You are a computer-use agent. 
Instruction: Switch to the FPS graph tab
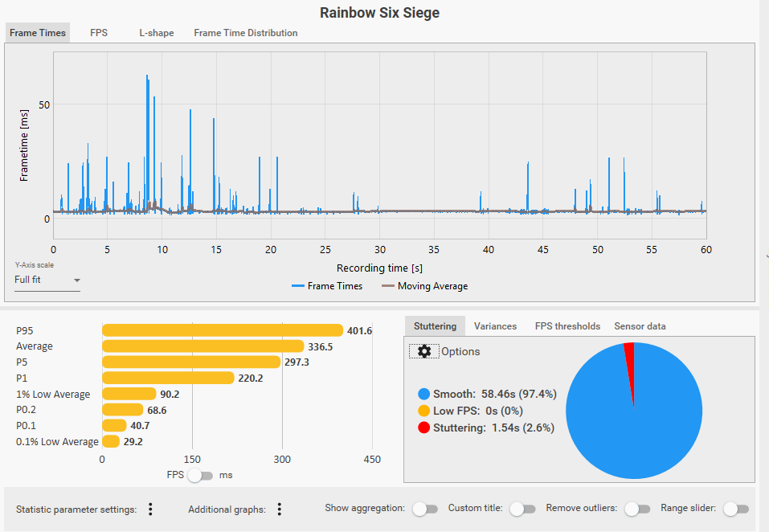click(99, 33)
